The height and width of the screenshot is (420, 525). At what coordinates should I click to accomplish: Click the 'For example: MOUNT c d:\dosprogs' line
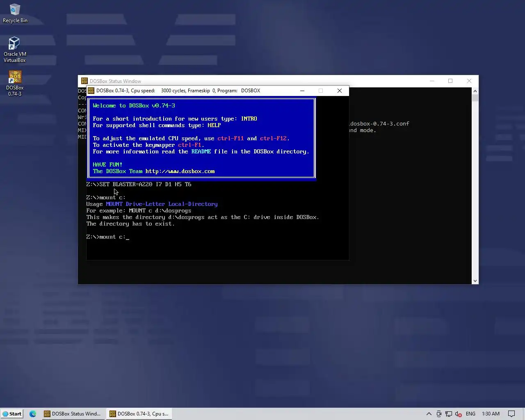pyautogui.click(x=139, y=210)
